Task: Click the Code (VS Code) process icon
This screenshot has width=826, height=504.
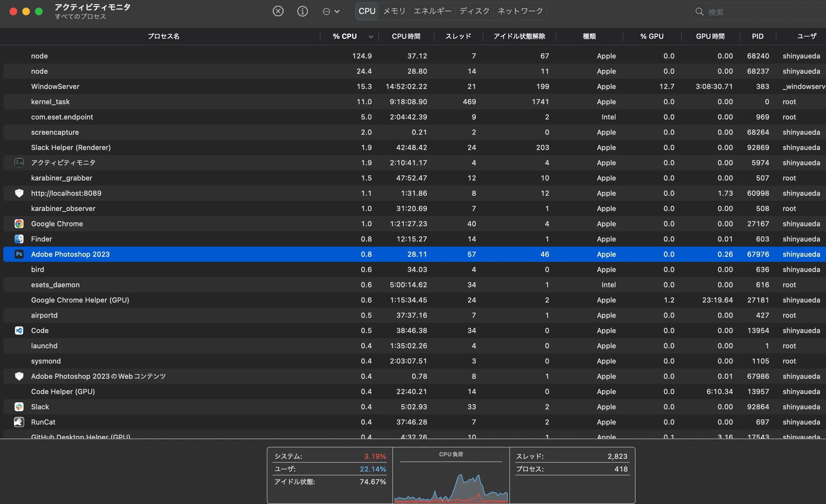Action: [x=19, y=330]
